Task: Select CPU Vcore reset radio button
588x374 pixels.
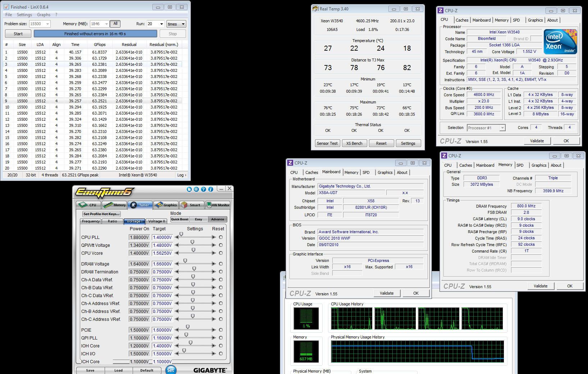Action: coord(221,253)
